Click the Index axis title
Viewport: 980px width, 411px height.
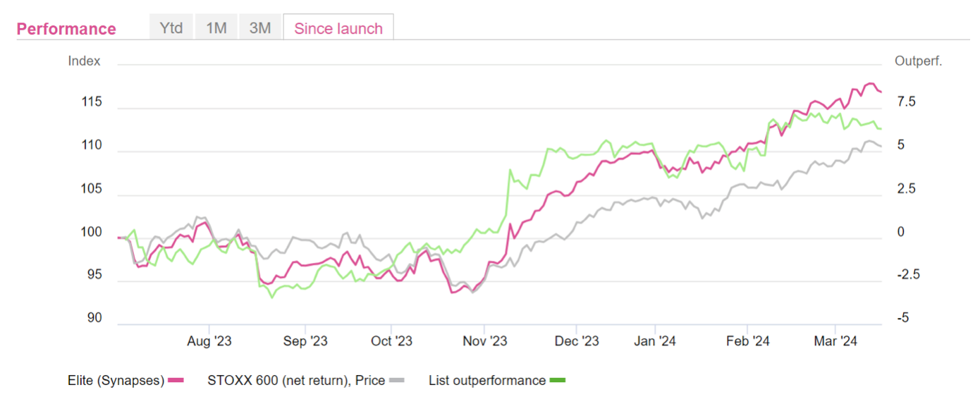pos(84,61)
